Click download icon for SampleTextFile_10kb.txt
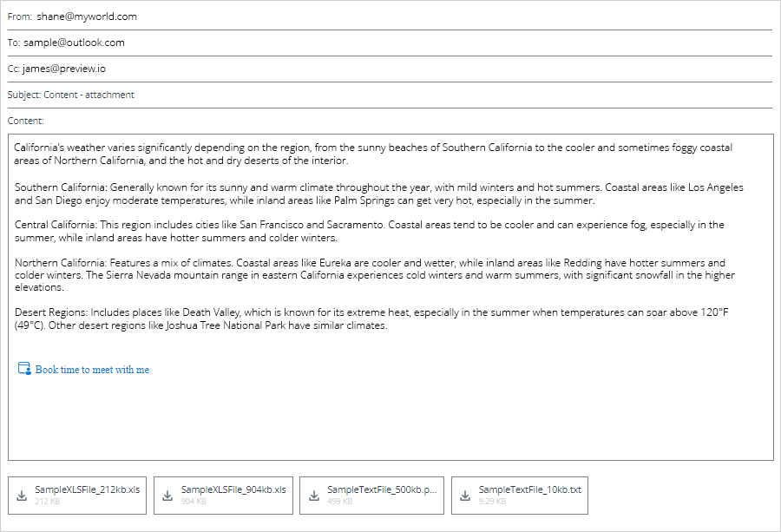 [x=465, y=496]
